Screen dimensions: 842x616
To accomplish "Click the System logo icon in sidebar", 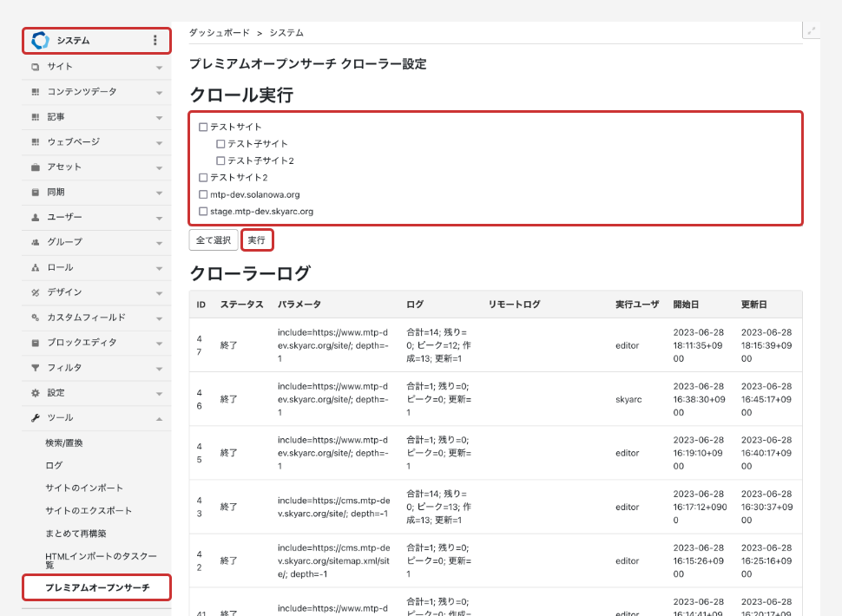I will point(40,40).
